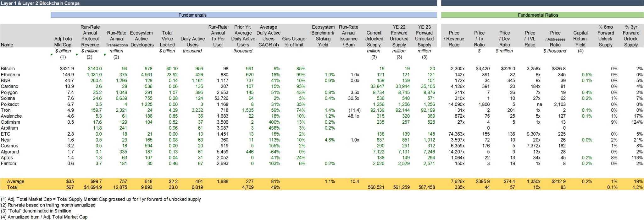Click footnote (2) about run-rate trailing month

(48, 205)
